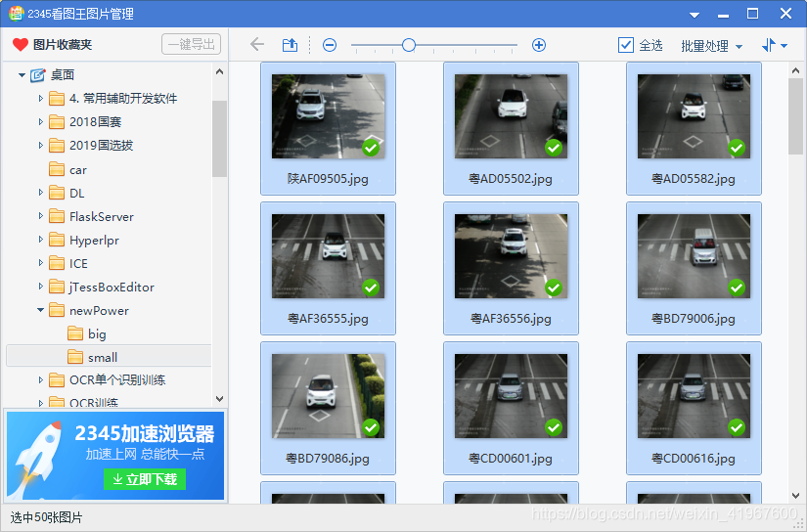Click the thumbnail zoom slider handle
This screenshot has height=532, width=807.
[409, 45]
